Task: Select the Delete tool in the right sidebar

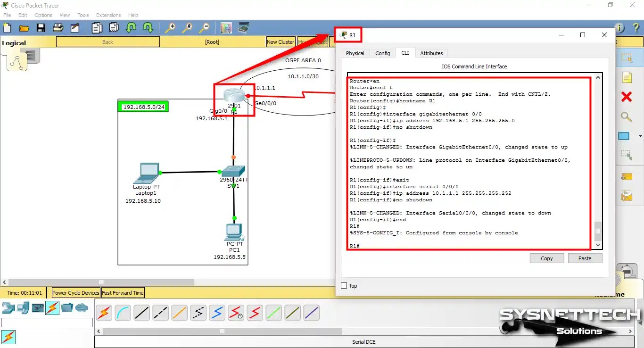Action: point(626,97)
